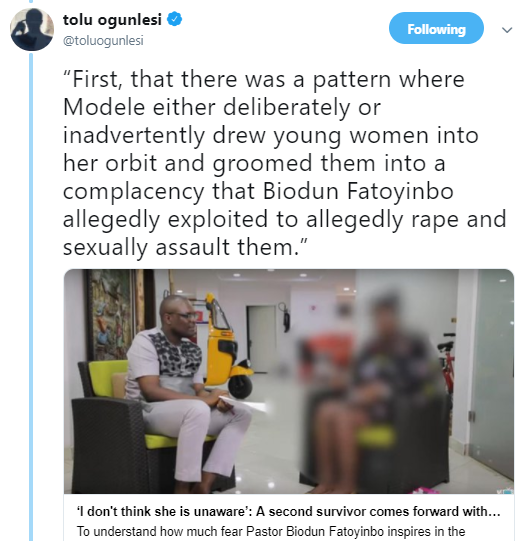Open the tolu ogunlesi display name
The width and height of the screenshot is (521, 541).
(x=112, y=20)
